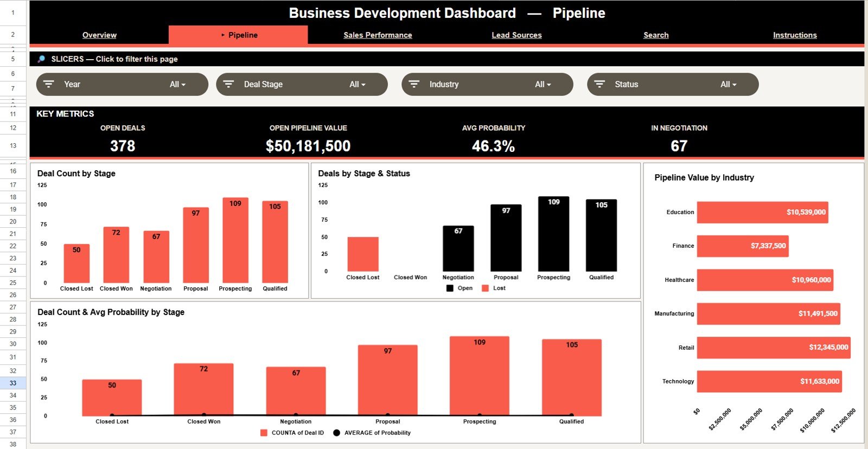This screenshot has height=449, width=868.
Task: Select the Education $10,539,000 bar
Action: point(762,212)
